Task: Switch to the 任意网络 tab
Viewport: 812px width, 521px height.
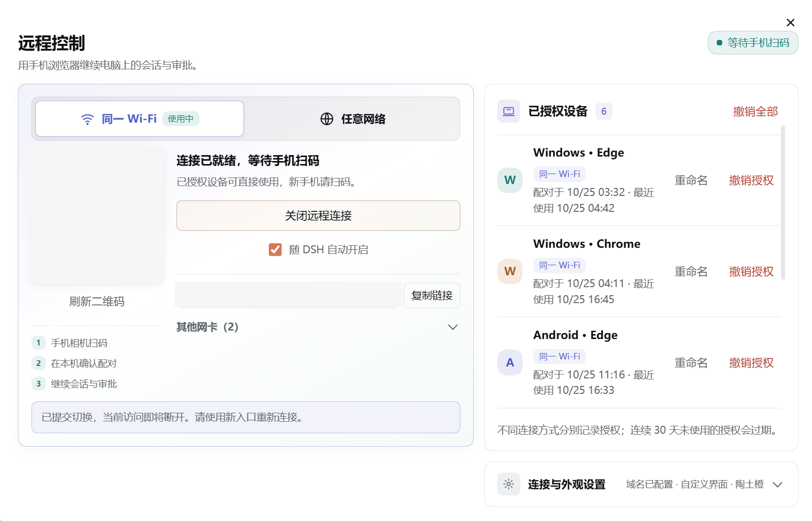Action: (352, 119)
